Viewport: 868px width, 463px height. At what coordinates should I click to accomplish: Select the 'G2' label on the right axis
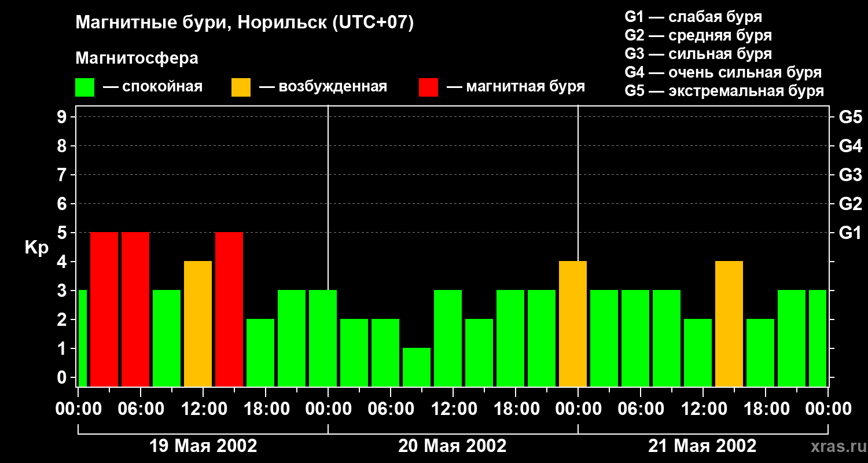coord(851,204)
